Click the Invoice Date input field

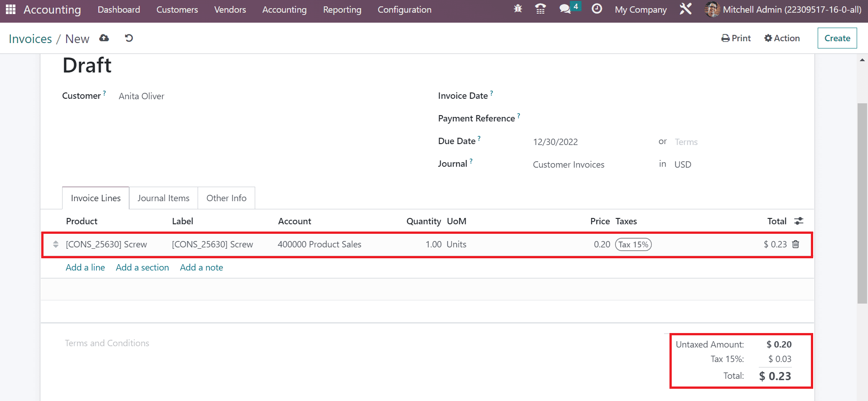point(662,96)
